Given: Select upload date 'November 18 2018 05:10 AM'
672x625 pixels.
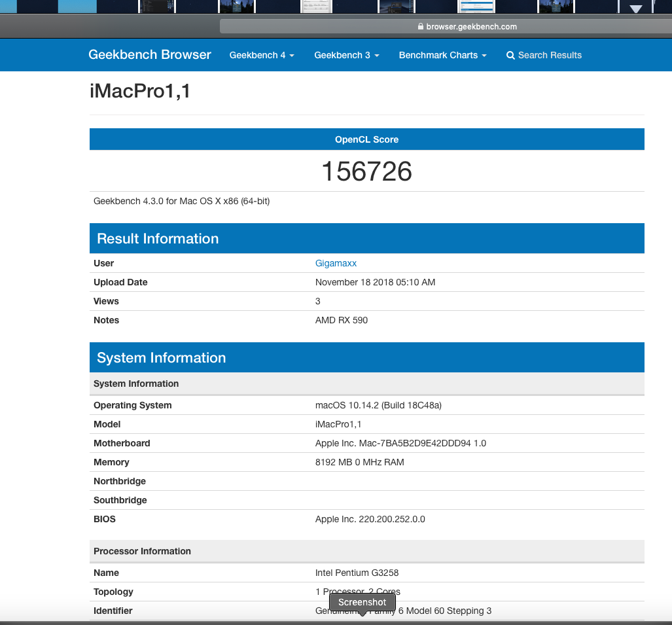Looking at the screenshot, I should tap(375, 282).
